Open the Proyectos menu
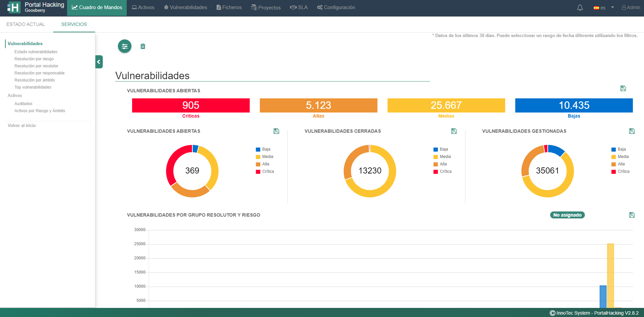The image size is (644, 317). 266,7
